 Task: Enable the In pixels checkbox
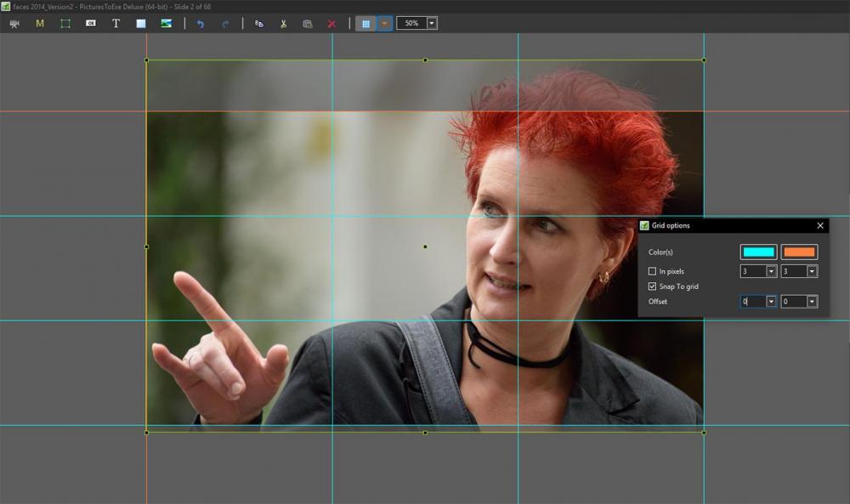(653, 271)
